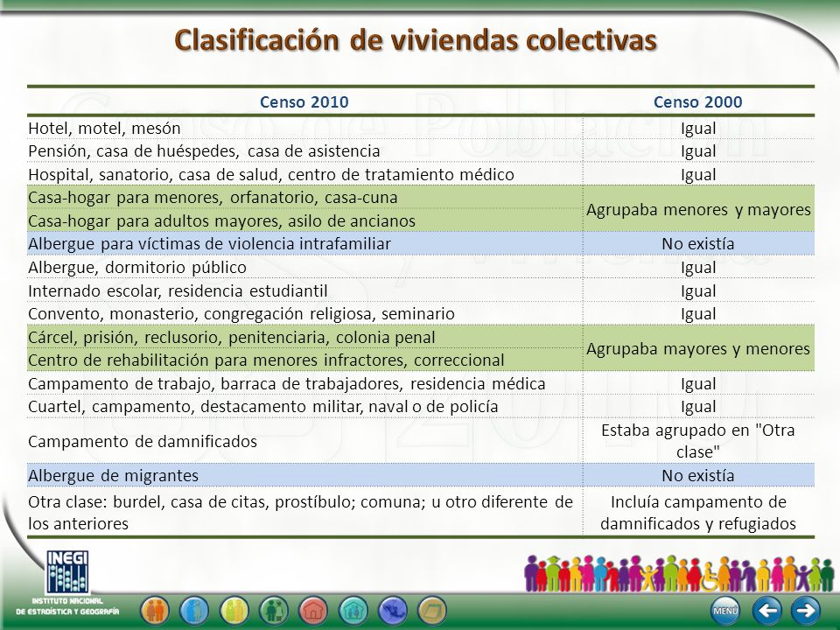Select the 'Albergue, dormitorio público' row
The width and height of the screenshot is (840, 630).
click(x=421, y=267)
